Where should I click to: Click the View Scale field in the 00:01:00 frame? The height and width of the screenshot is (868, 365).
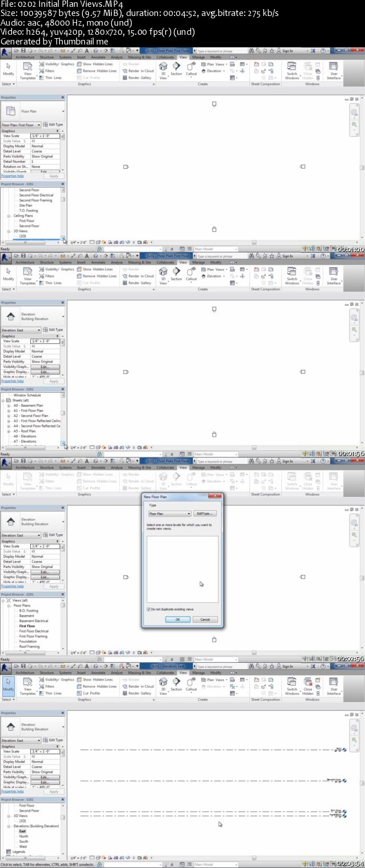(45, 136)
